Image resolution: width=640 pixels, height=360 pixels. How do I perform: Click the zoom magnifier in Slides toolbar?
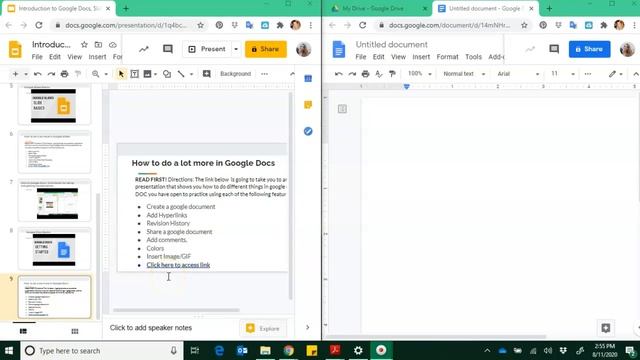point(96,74)
